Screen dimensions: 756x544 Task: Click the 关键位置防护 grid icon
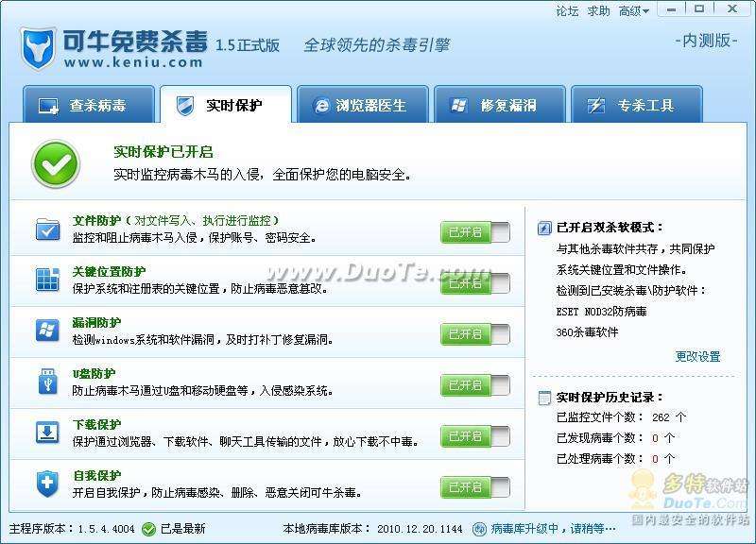[x=48, y=280]
